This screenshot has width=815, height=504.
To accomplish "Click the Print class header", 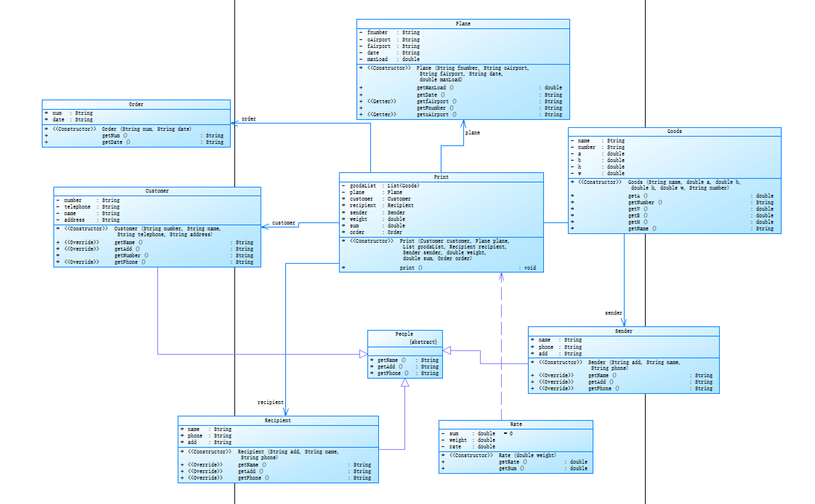I will pos(441,177).
